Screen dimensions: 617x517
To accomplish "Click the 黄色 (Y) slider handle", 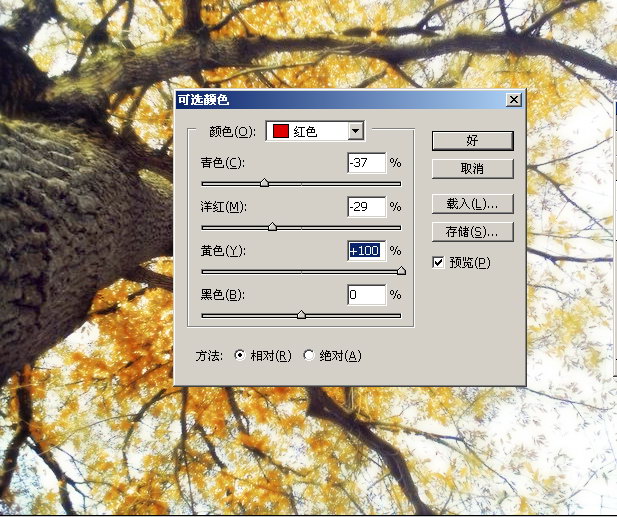I will (401, 271).
